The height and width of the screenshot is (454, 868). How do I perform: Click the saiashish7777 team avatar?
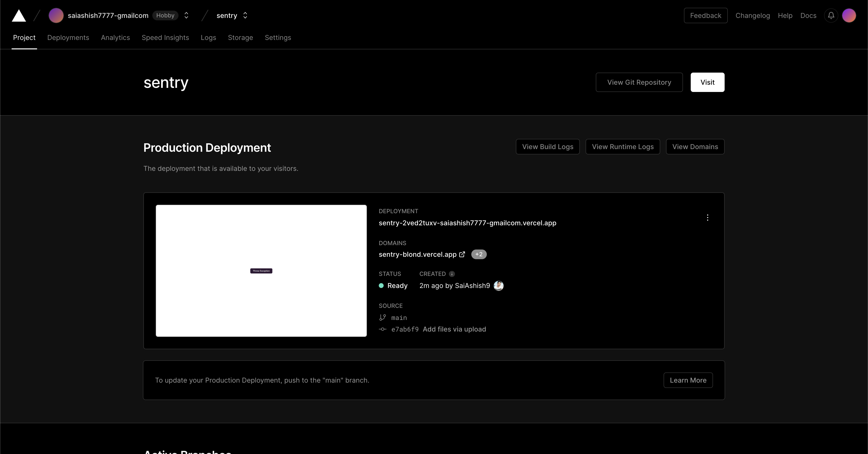(x=56, y=15)
